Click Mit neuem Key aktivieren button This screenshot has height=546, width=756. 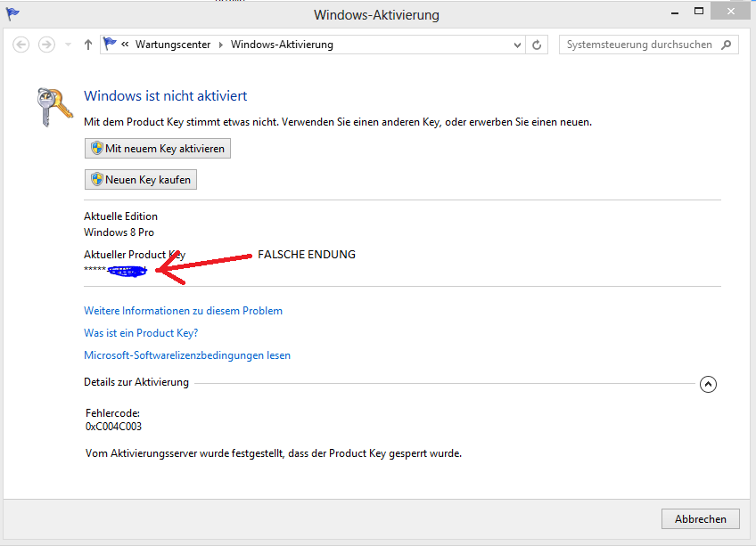[158, 149]
